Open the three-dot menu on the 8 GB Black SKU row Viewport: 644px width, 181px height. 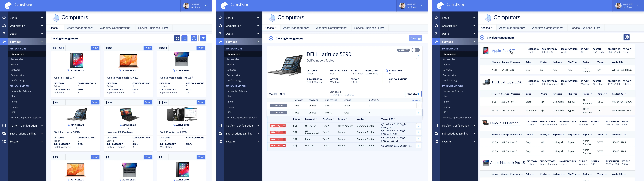pyautogui.click(x=419, y=106)
